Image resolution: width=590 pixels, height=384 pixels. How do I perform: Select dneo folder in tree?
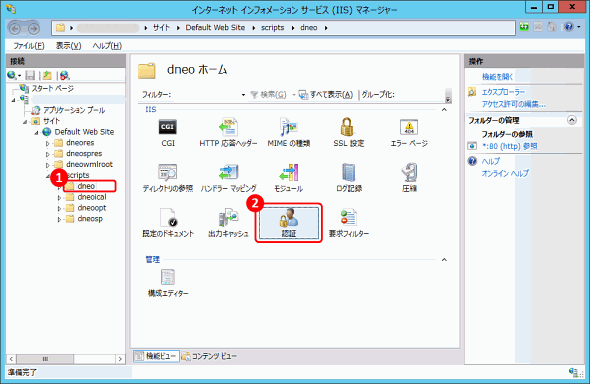pos(86,186)
